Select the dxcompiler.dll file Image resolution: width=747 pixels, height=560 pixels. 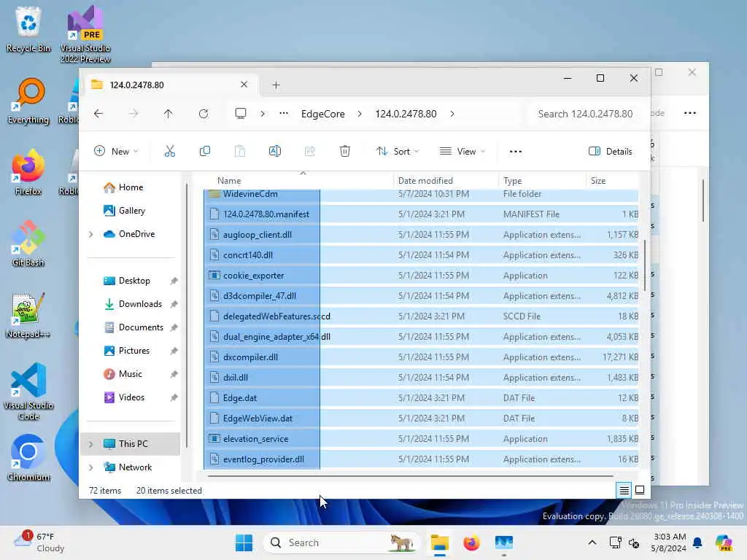(421, 357)
